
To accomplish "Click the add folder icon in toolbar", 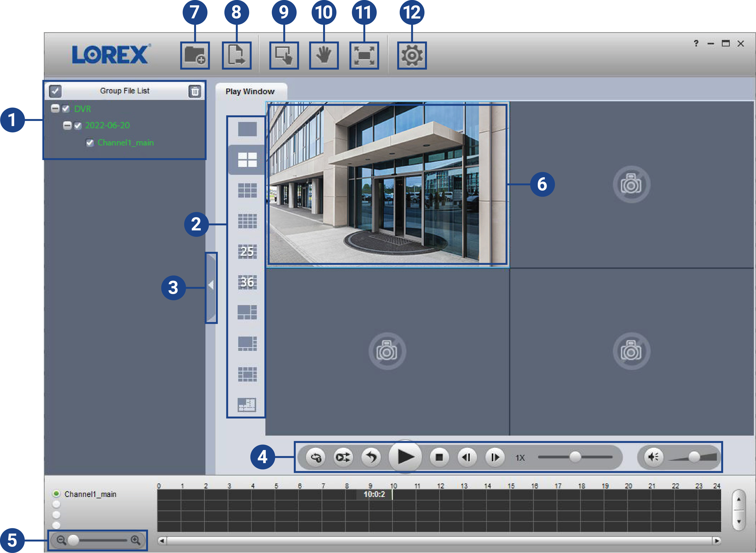I will 195,55.
